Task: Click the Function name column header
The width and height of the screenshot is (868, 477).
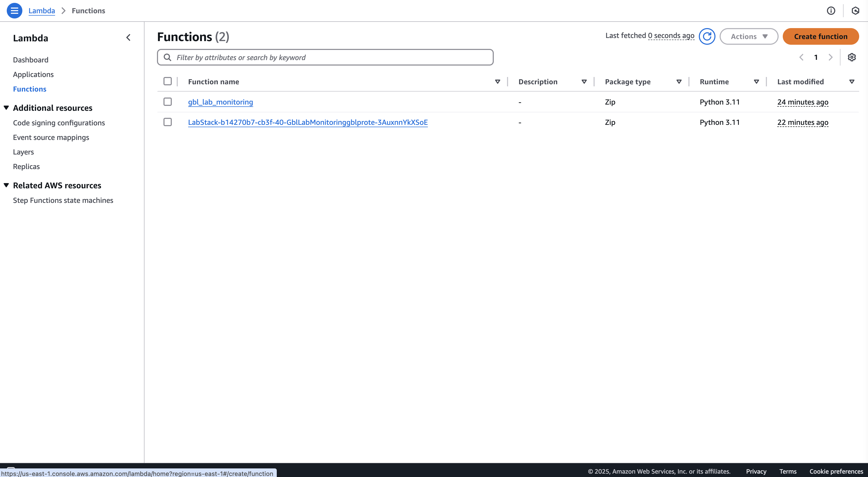Action: tap(214, 82)
